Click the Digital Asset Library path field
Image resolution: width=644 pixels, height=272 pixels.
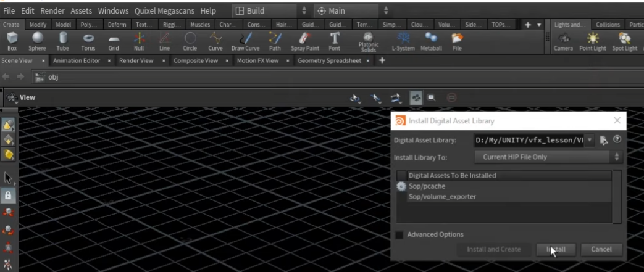[x=530, y=140]
